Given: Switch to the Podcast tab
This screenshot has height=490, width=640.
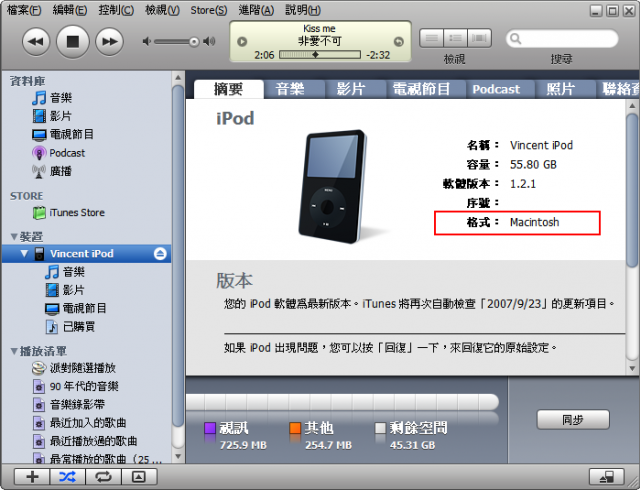Looking at the screenshot, I should tap(496, 89).
